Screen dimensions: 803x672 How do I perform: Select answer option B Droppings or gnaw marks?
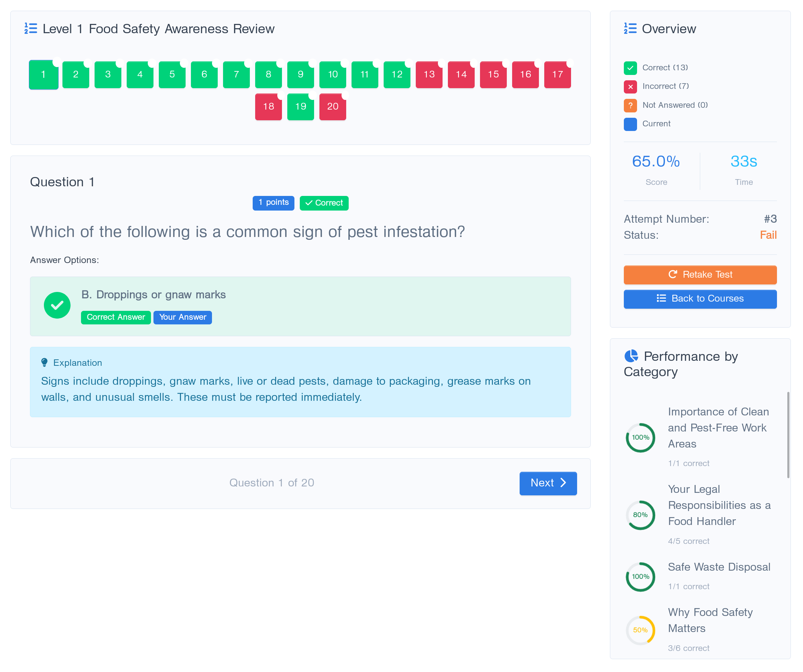[x=301, y=306]
